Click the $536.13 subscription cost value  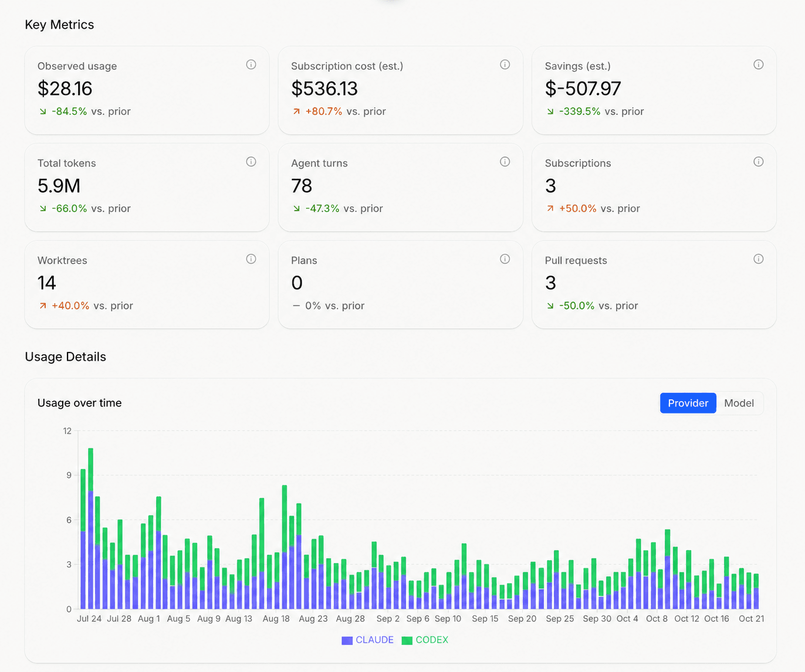[x=324, y=89]
